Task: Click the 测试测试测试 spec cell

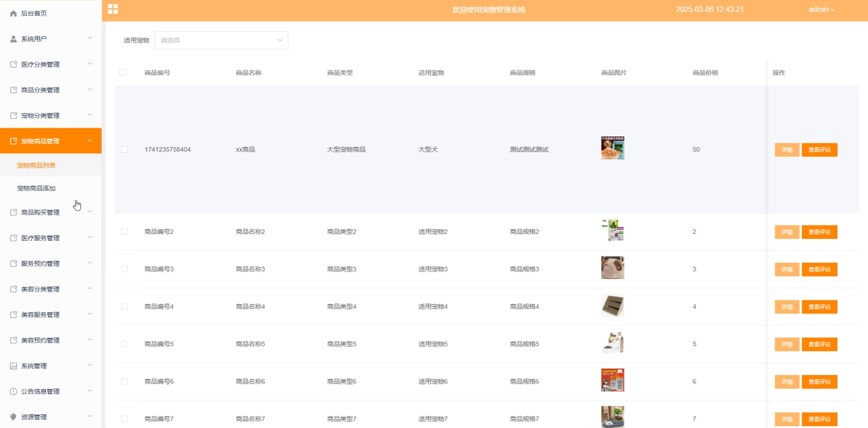Action: click(x=529, y=150)
